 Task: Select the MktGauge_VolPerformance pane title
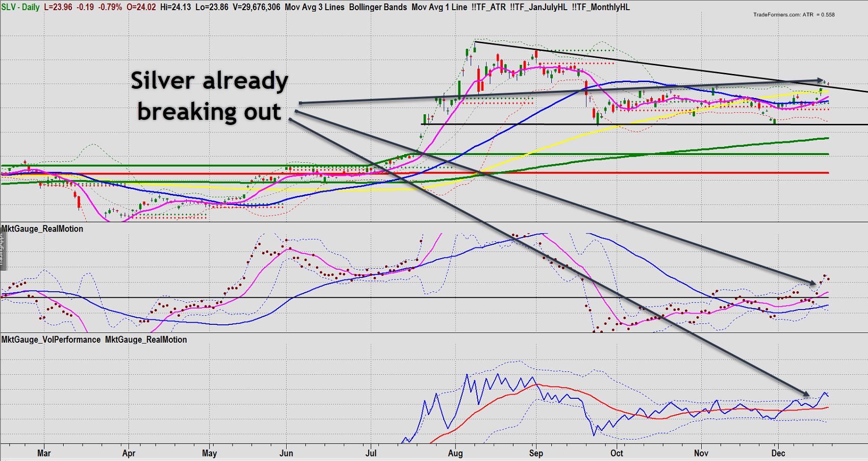tap(51, 340)
